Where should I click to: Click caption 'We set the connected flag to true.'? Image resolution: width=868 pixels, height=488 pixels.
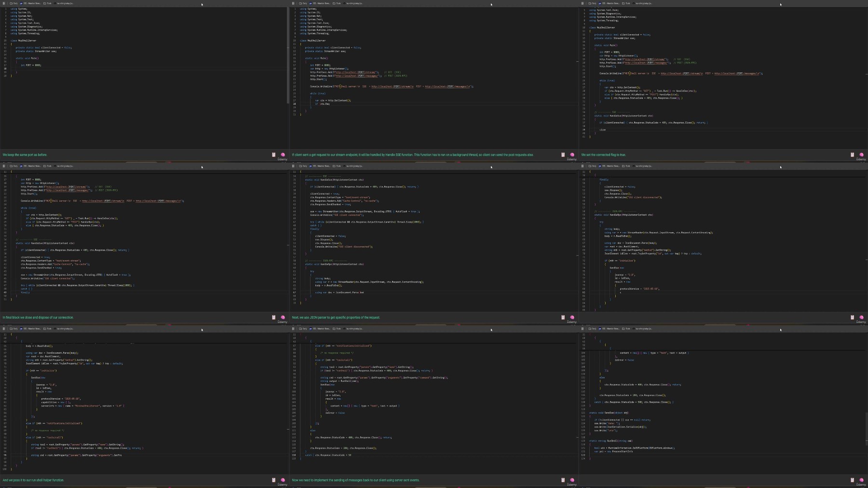click(x=603, y=155)
